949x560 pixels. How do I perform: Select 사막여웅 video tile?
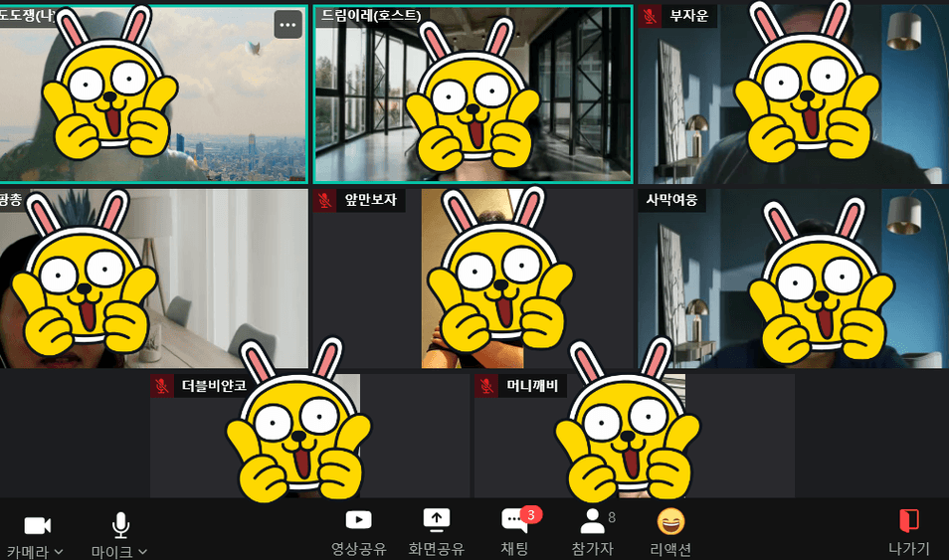793,279
